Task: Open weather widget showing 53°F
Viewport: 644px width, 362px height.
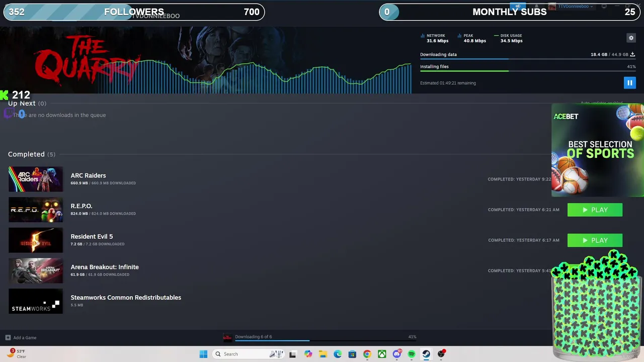Action: [16, 354]
